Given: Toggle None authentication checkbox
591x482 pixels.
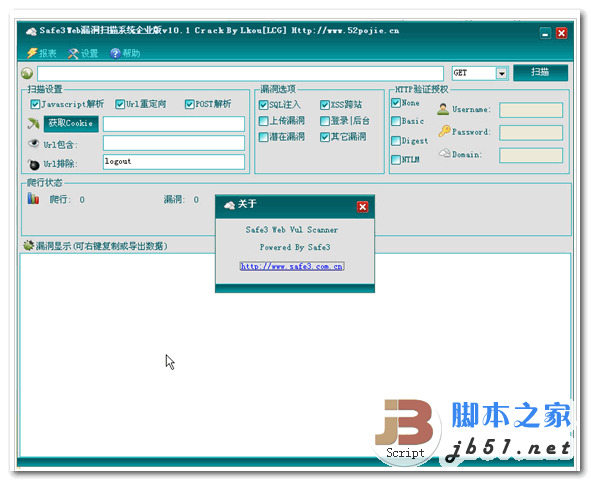Looking at the screenshot, I should tap(396, 103).
